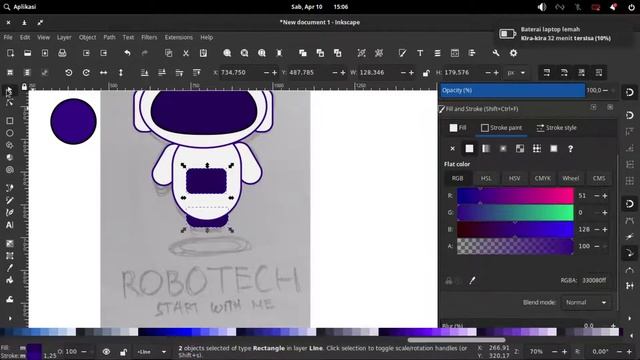The height and width of the screenshot is (360, 640).
Task: Click the No paint X icon
Action: pyautogui.click(x=452, y=149)
